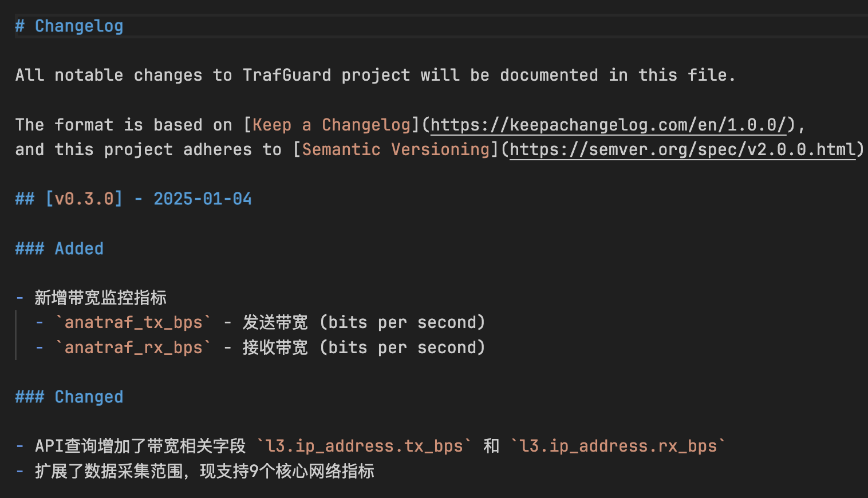
Task: Click the Added section heading
Action: point(79,248)
